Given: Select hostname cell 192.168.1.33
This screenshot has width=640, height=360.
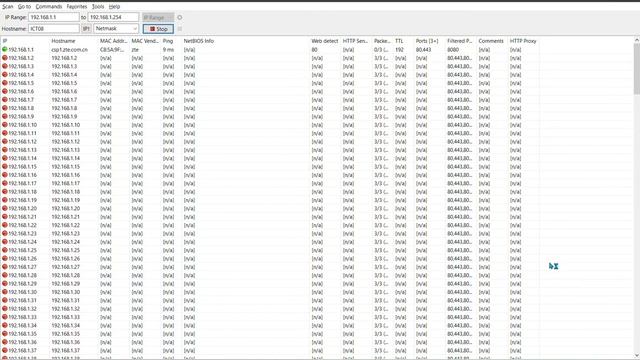Looking at the screenshot, I should [65, 317].
